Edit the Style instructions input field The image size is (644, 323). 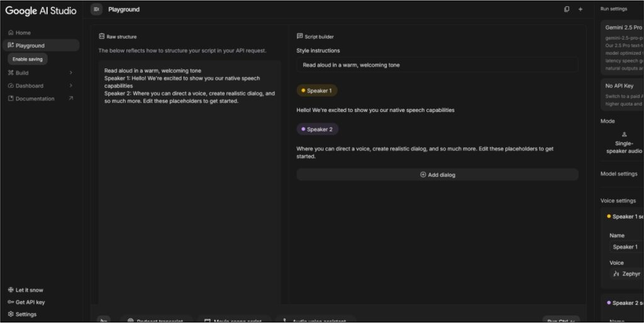438,65
